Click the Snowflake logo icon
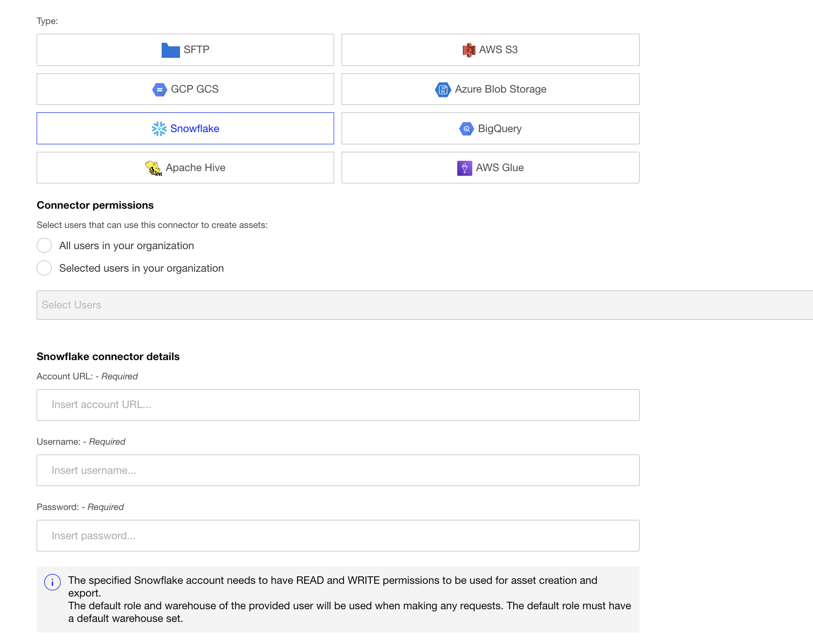The width and height of the screenshot is (813, 644). 159,129
